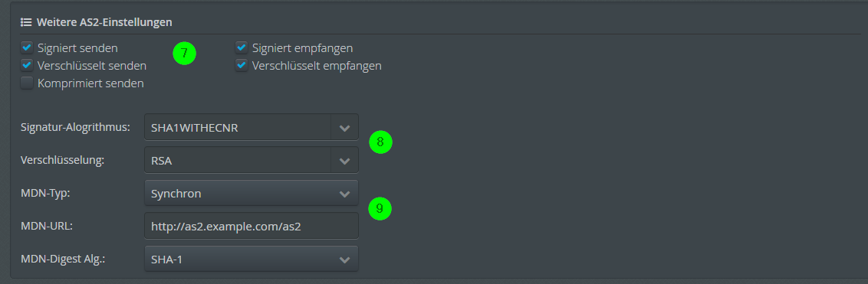Untick Verschlüsselt empfangen checkbox
This screenshot has width=868, height=284.
(x=242, y=65)
